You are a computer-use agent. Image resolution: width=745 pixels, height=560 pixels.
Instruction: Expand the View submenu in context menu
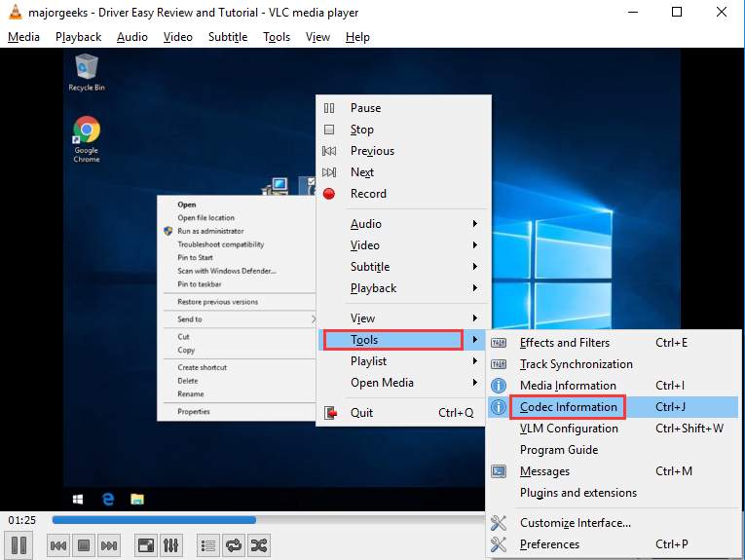click(403, 318)
